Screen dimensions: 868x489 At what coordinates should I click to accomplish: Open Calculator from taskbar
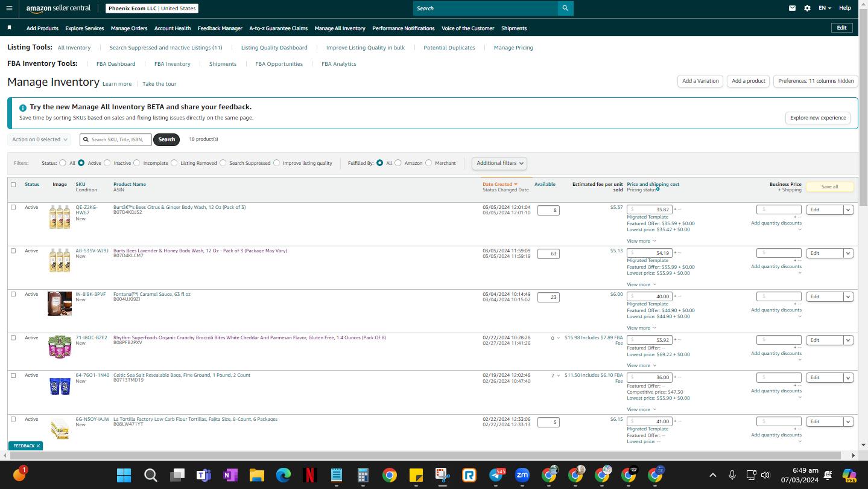(363, 475)
